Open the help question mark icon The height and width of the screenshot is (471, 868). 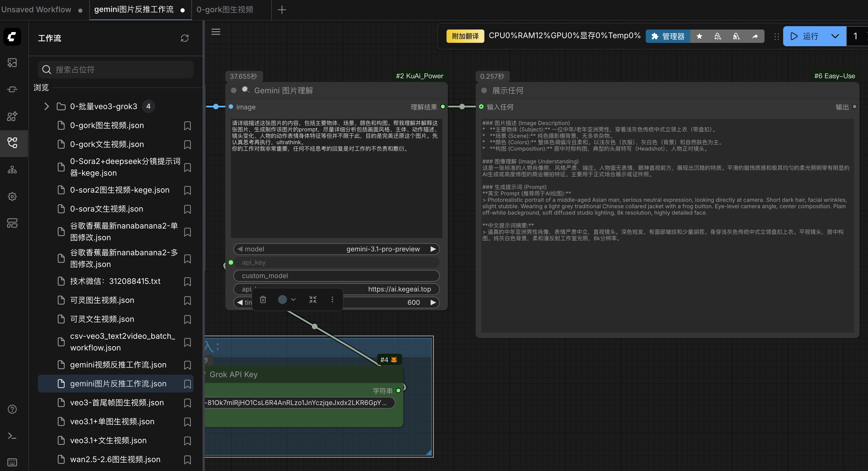[x=12, y=409]
